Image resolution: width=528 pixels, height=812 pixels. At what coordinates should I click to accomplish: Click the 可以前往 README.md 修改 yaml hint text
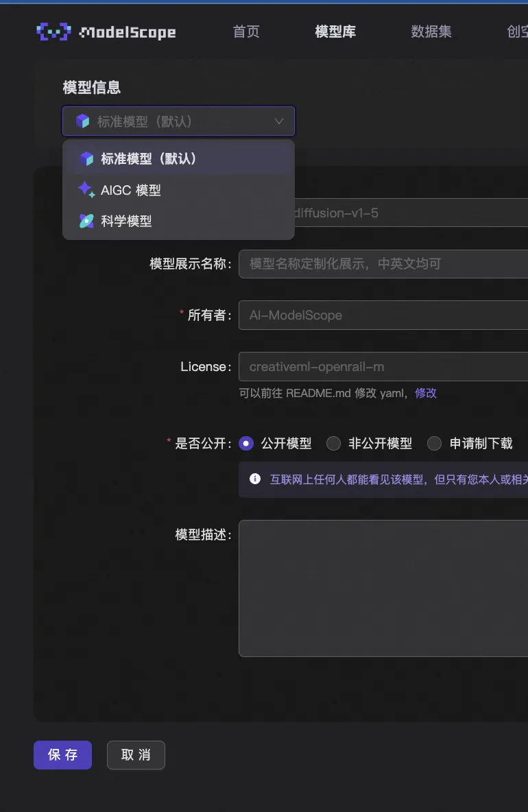[x=324, y=393]
